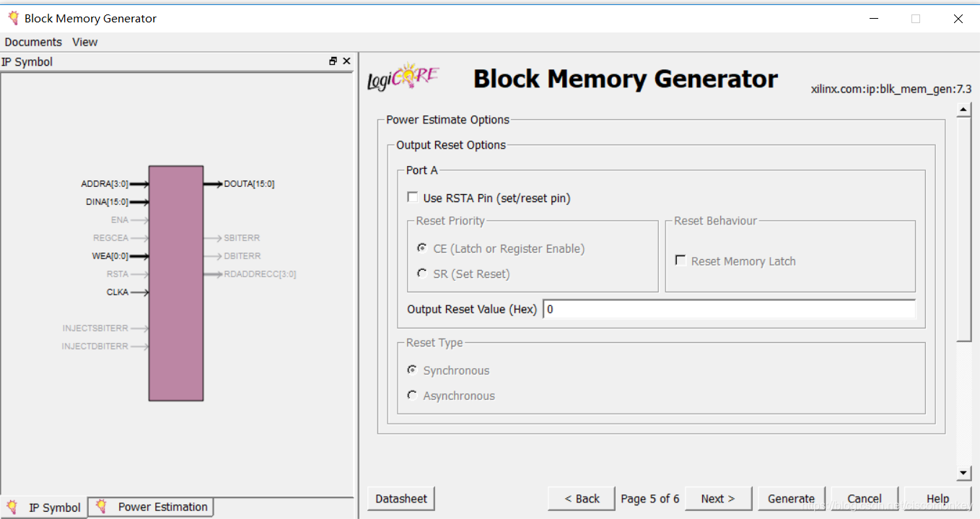Select SR (Set Reset) priority
The height and width of the screenshot is (519, 980).
422,273
